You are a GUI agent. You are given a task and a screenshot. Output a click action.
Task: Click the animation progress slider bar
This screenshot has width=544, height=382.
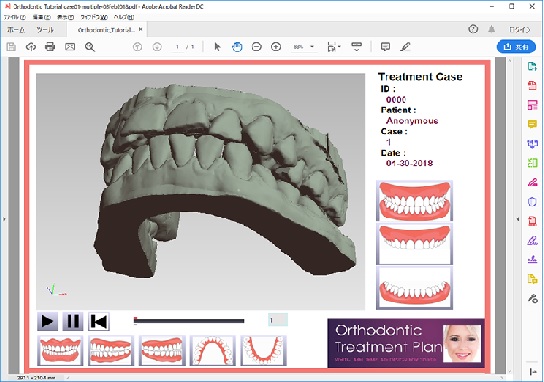point(189,321)
